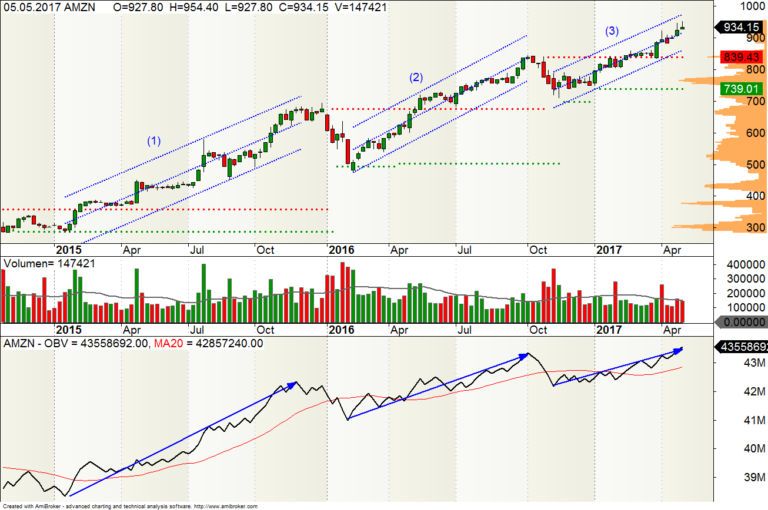This screenshot has height=510, width=768.
Task: Click the 2017 label on volume pane time axis
Action: pos(609,330)
